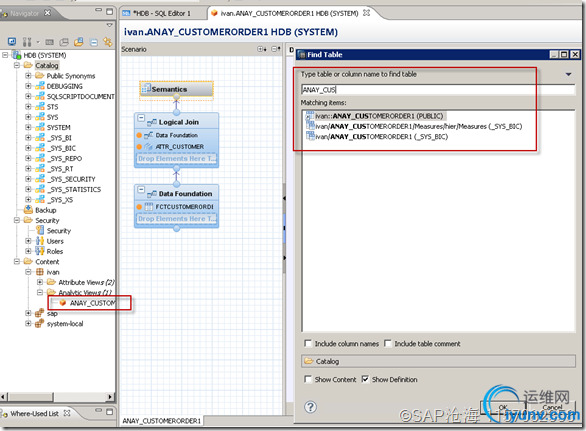Close the Where-Used List tab via its X
Image resolution: width=586 pixels, height=431 pixels.
click(67, 413)
